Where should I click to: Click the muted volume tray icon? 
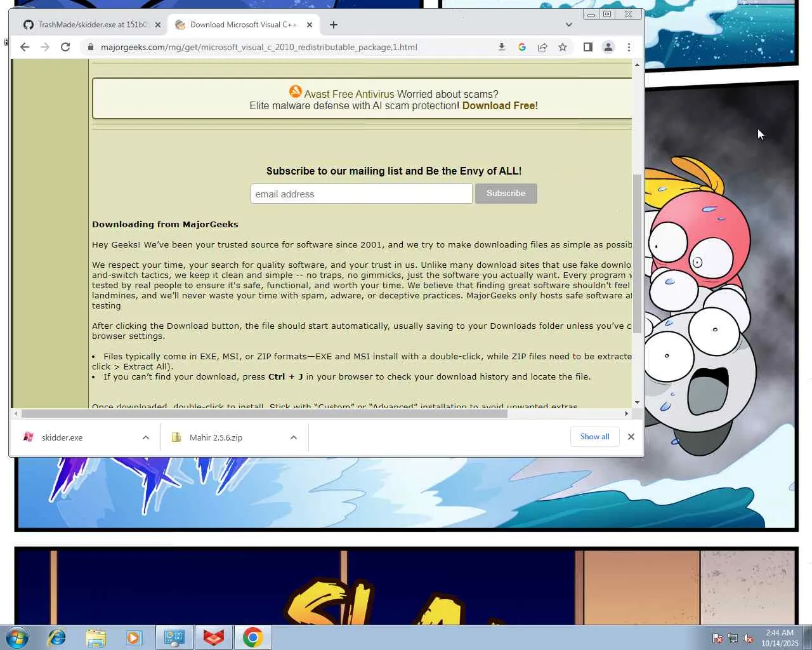point(748,639)
